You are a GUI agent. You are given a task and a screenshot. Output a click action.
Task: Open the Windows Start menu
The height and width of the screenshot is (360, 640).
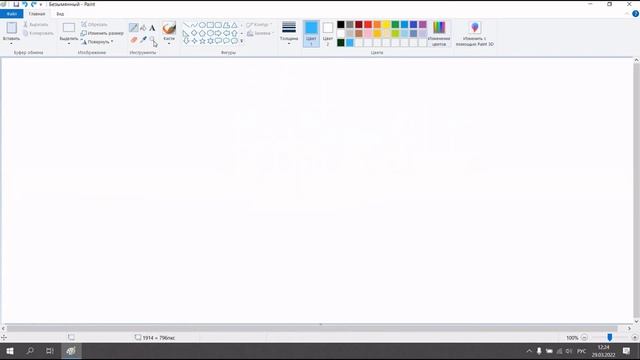tap(10, 351)
